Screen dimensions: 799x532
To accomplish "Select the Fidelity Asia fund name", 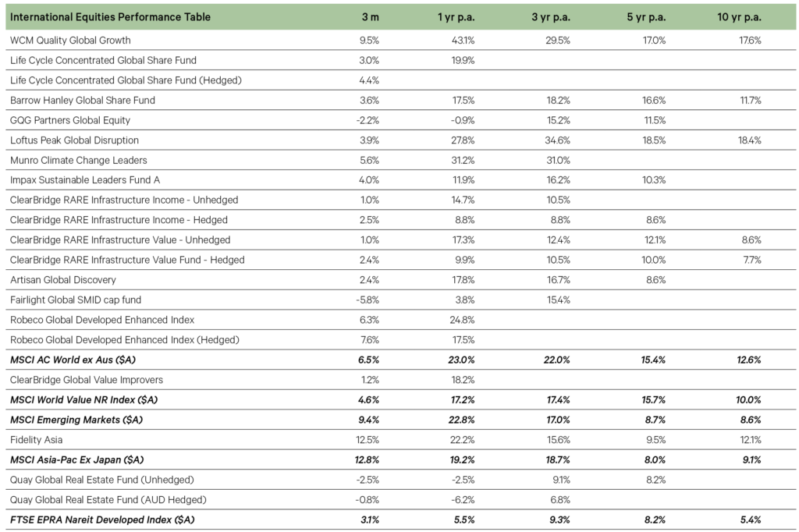I will (37, 439).
